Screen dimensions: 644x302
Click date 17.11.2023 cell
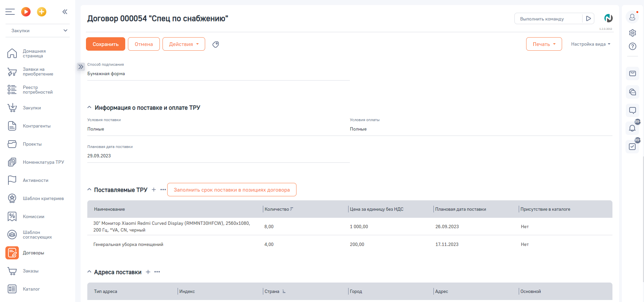pyautogui.click(x=447, y=244)
